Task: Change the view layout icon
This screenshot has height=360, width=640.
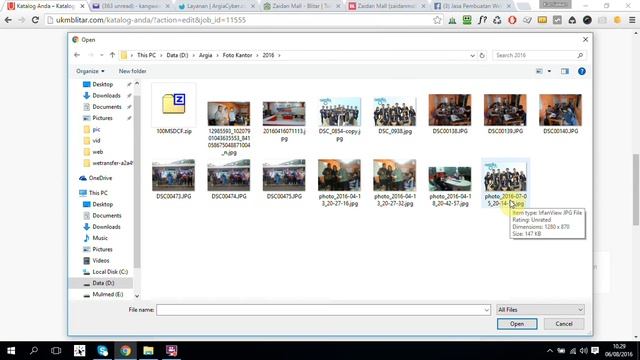Action: click(539, 71)
